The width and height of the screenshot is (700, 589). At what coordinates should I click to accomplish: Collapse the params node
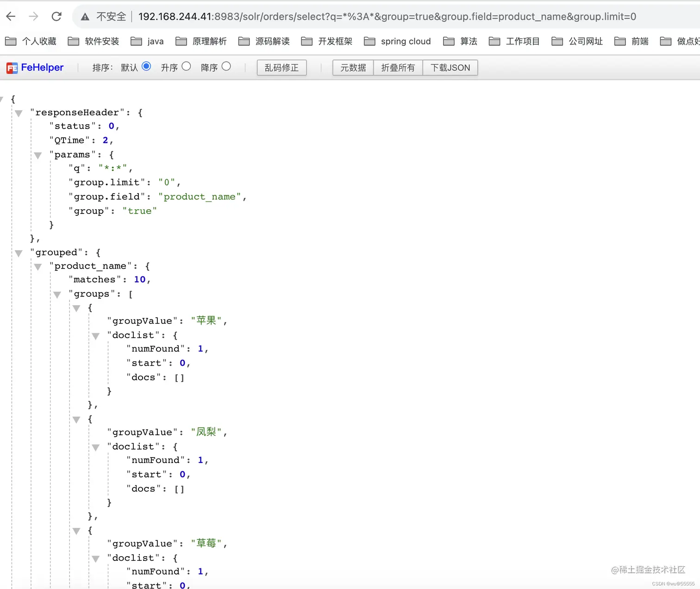[38, 156]
